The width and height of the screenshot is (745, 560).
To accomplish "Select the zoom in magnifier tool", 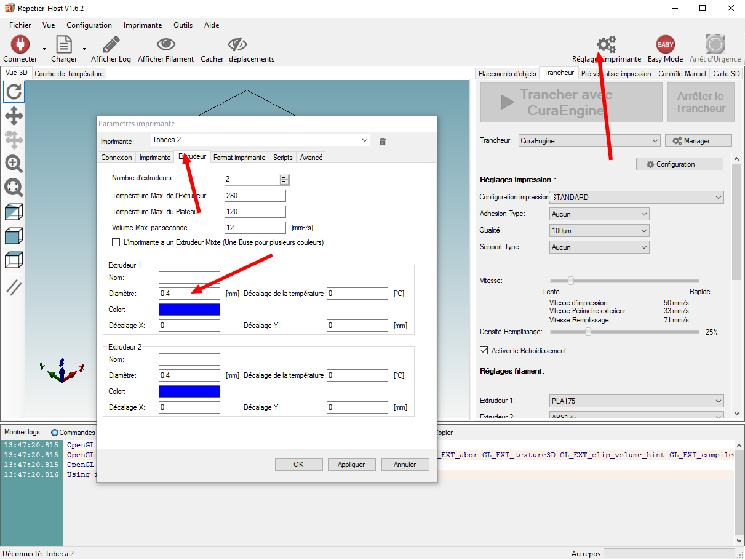I will (14, 164).
